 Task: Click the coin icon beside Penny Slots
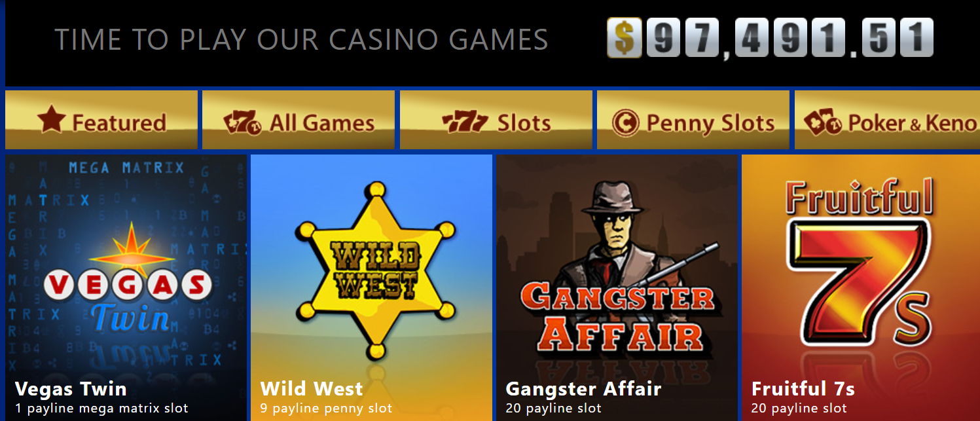pyautogui.click(x=625, y=122)
